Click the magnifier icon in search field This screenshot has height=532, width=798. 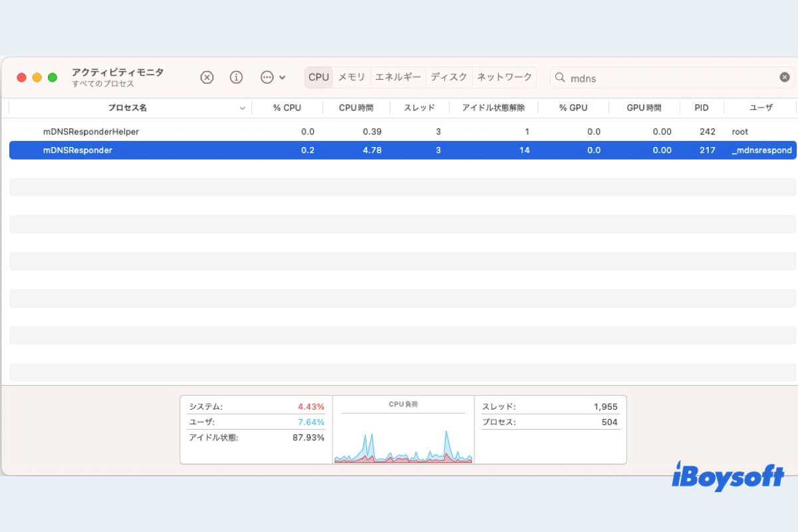(560, 78)
